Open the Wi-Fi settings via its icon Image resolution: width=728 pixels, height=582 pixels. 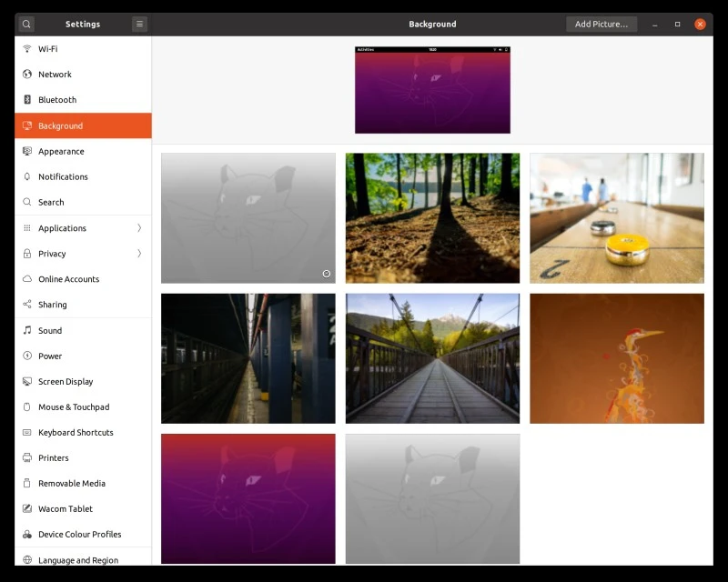(x=26, y=48)
